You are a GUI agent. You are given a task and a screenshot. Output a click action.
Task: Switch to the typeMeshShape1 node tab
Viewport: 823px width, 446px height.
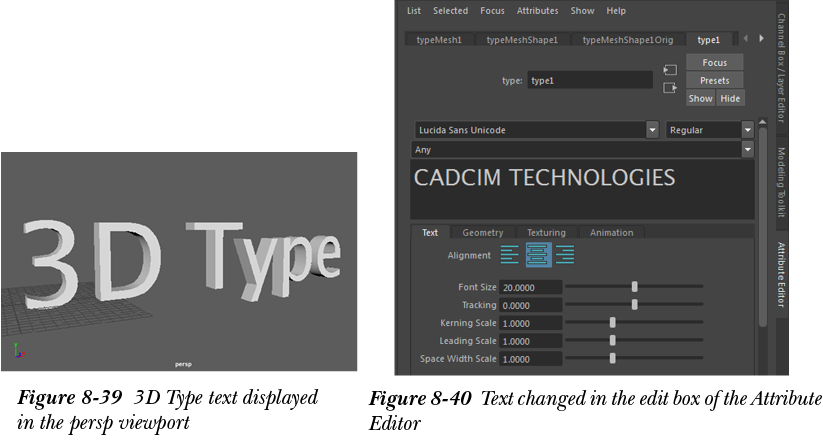(521, 40)
